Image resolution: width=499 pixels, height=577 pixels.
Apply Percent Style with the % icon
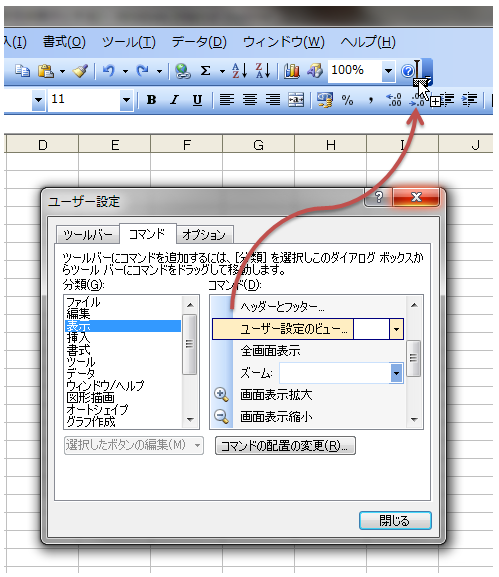pos(347,100)
